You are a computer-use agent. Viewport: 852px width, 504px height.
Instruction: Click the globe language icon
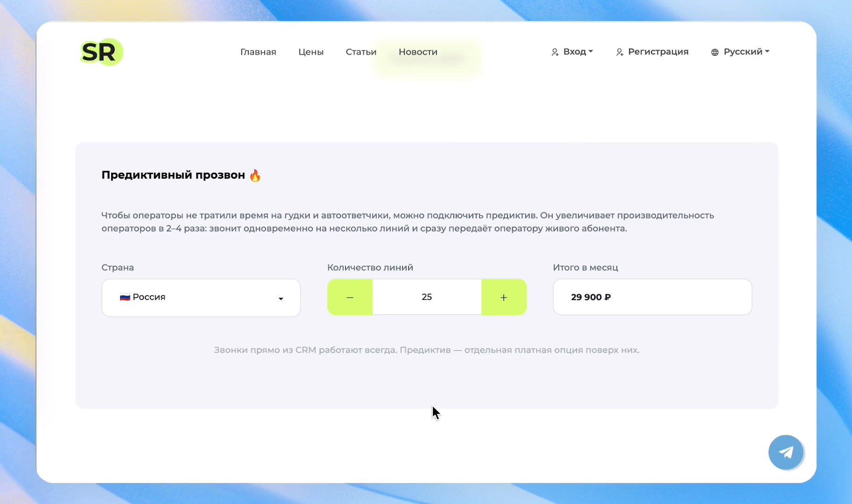pyautogui.click(x=715, y=52)
